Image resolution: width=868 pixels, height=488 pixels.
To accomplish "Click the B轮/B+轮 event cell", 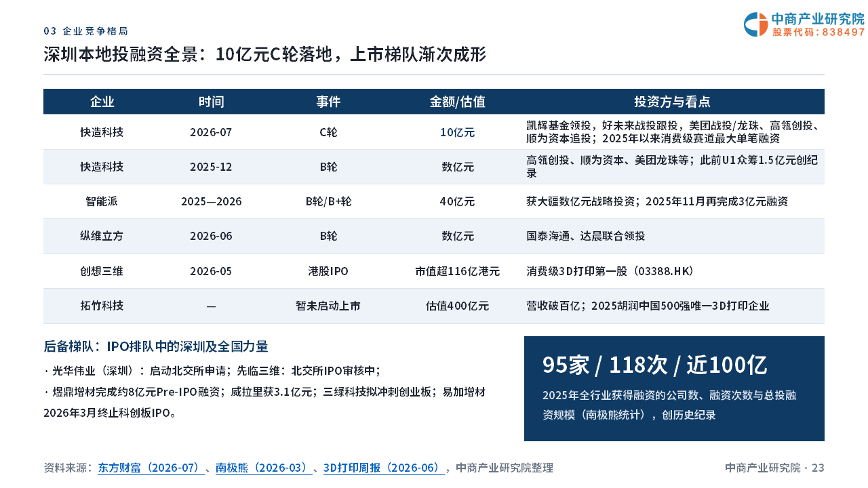I will (x=328, y=201).
